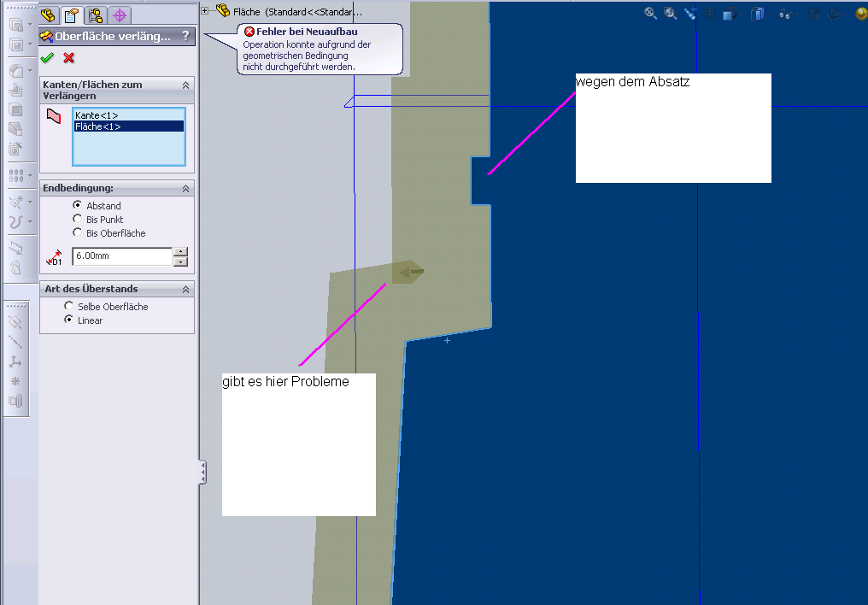Select Selbe Oberfläche extension type
Screen dimensions: 868x605
tap(68, 306)
